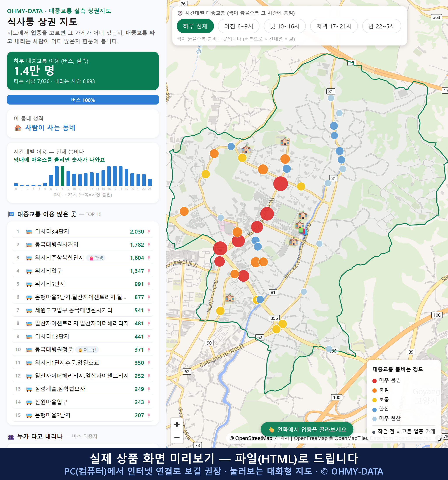Click the school building icon near route 81
This screenshot has width=448, height=480.
click(x=285, y=141)
